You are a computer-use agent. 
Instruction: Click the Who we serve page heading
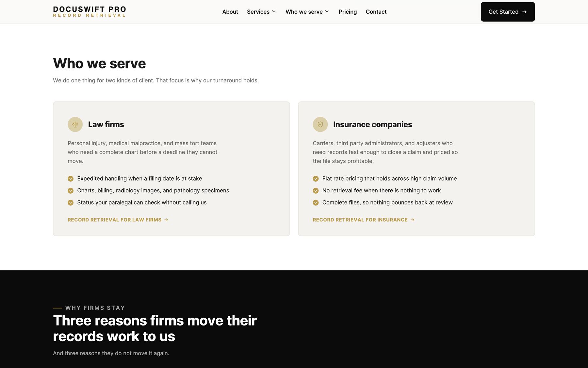coord(99,63)
